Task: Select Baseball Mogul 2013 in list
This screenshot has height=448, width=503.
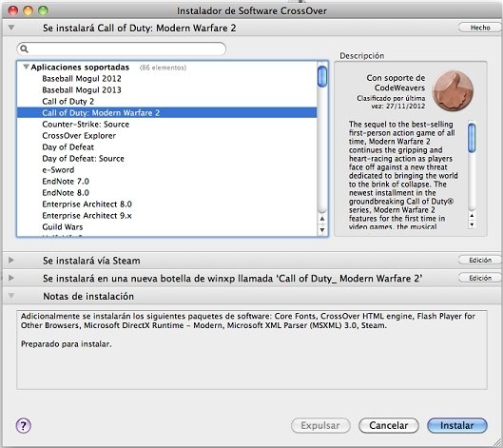Action: point(82,89)
